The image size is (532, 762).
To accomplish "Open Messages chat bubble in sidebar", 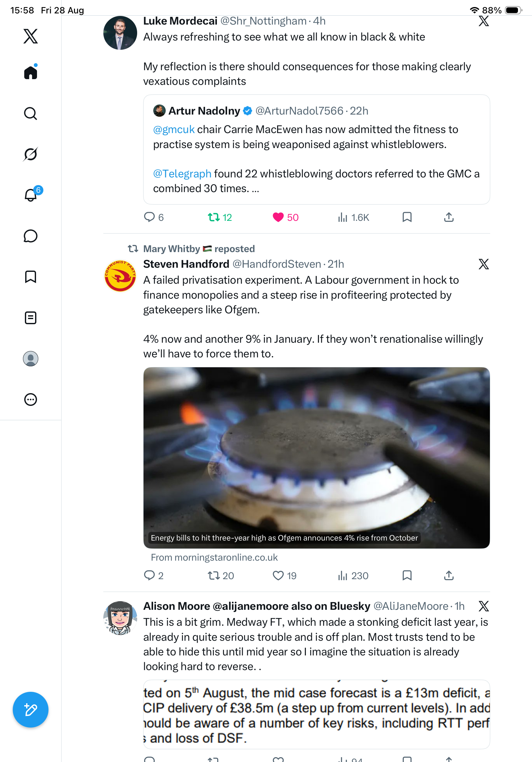I will click(31, 236).
